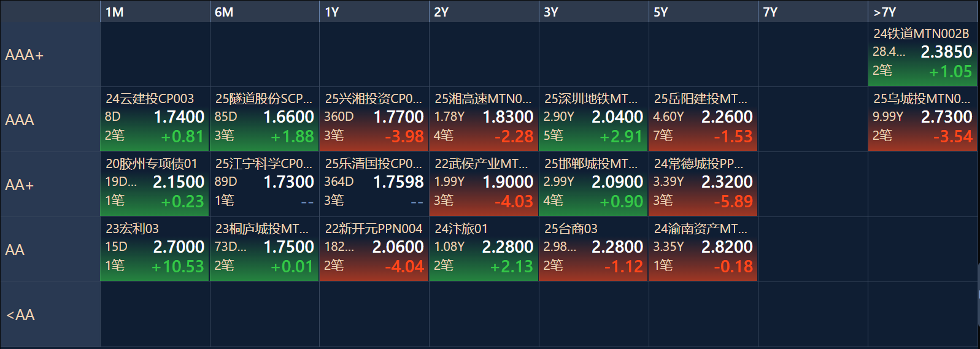This screenshot has width=980, height=349.
Task: Select the 24常德城投PP bond tile
Action: coord(703,184)
